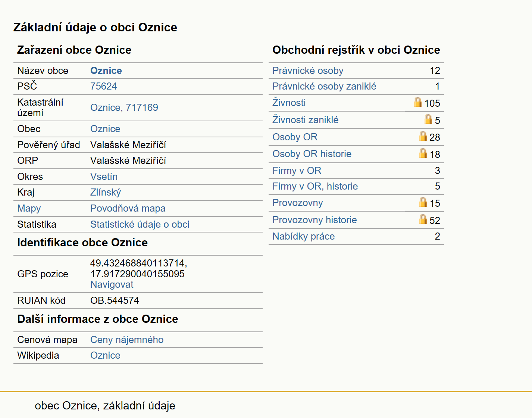The width and height of the screenshot is (532, 418).
Task: Click the Provozovny historie count 52
Action: [435, 220]
